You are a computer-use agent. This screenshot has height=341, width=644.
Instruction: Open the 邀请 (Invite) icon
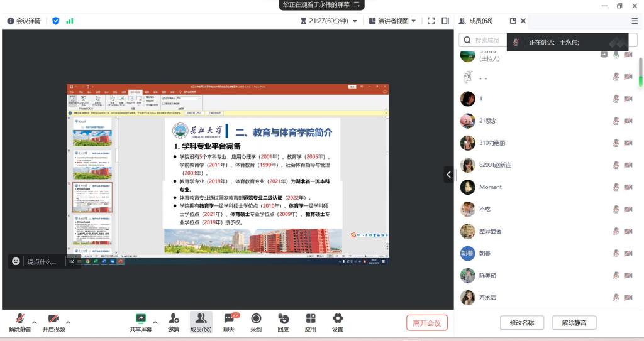pyautogui.click(x=173, y=319)
